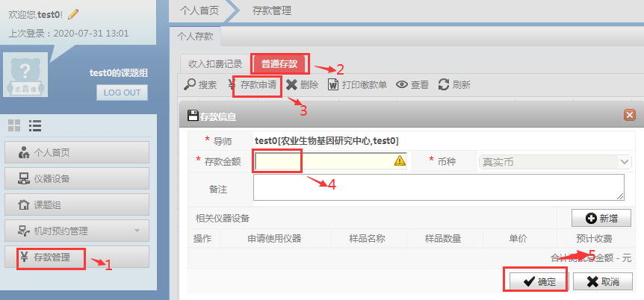
Task: Select the 普通存款 tab
Action: tap(279, 64)
